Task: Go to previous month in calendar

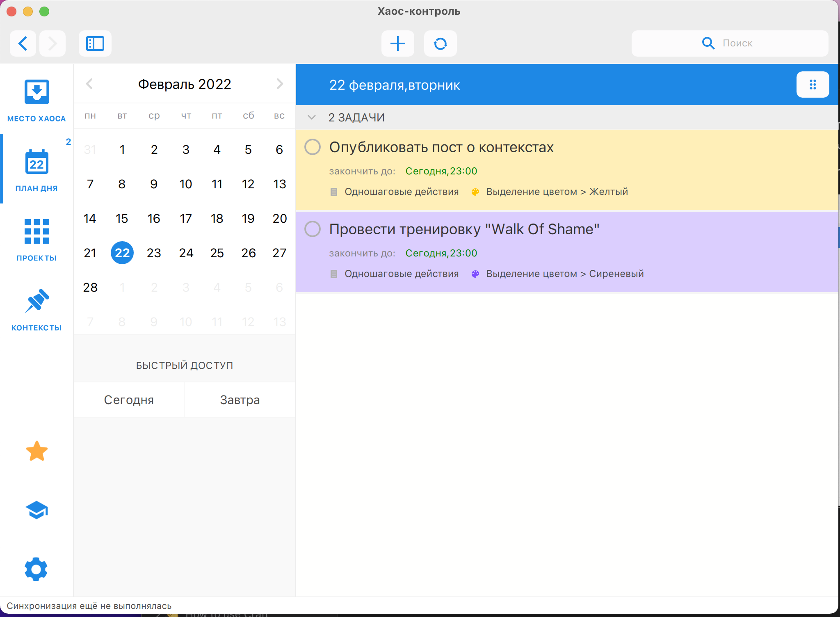Action: [x=89, y=84]
